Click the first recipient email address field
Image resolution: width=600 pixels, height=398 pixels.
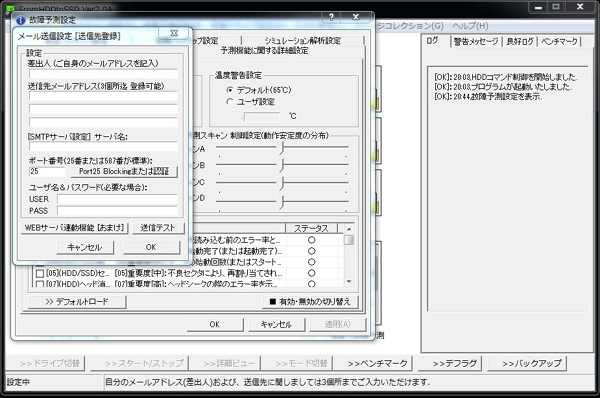[103, 96]
